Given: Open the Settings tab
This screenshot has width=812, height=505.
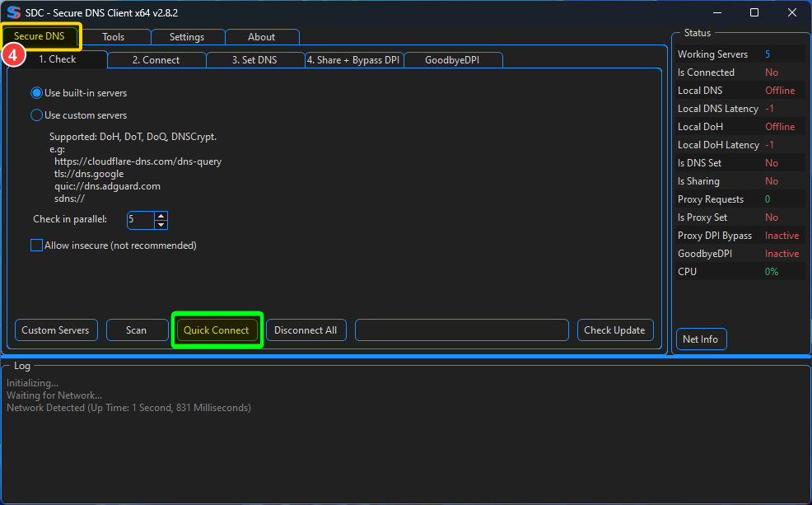Looking at the screenshot, I should (187, 37).
